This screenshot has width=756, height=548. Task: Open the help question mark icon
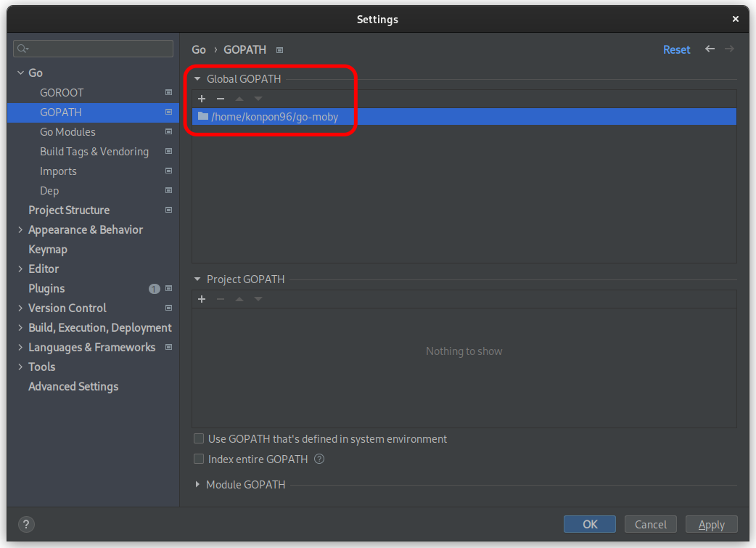25,524
